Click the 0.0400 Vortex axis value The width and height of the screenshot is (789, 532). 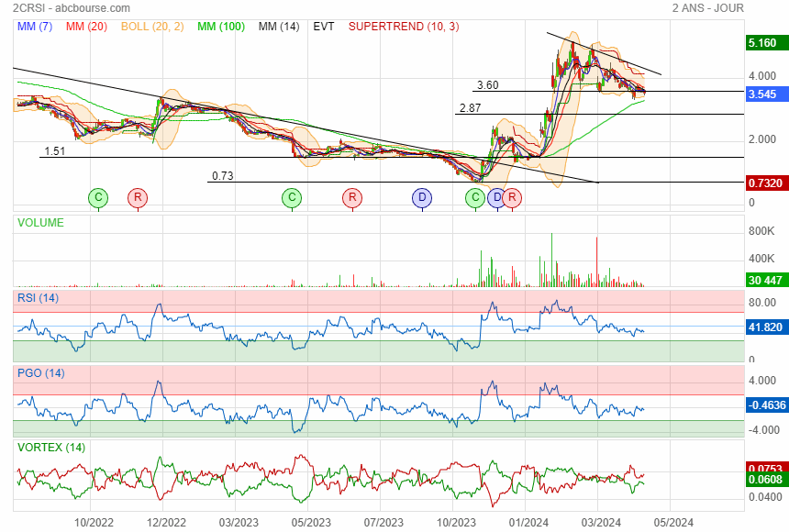click(765, 497)
